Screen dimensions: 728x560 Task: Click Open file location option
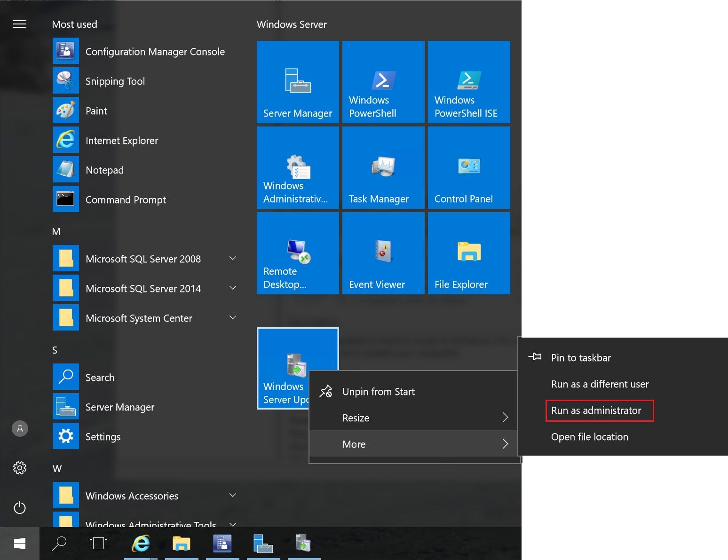tap(589, 437)
